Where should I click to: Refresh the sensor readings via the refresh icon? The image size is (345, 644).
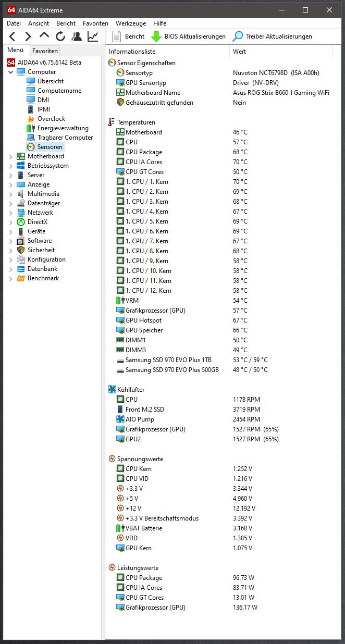[x=60, y=36]
